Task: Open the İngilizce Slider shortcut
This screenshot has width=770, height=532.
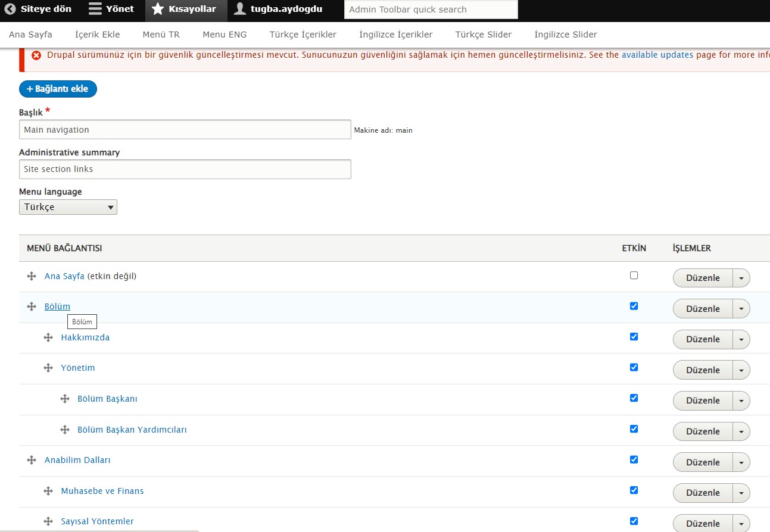Action: (566, 35)
